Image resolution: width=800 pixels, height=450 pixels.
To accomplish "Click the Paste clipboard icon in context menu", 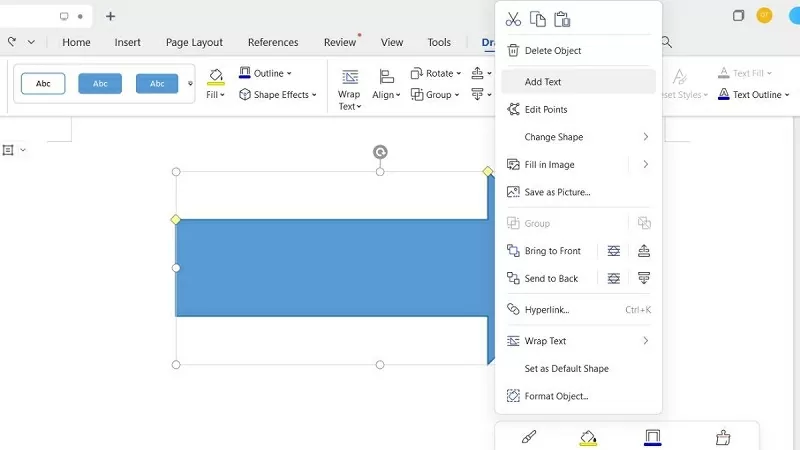I will coord(562,20).
